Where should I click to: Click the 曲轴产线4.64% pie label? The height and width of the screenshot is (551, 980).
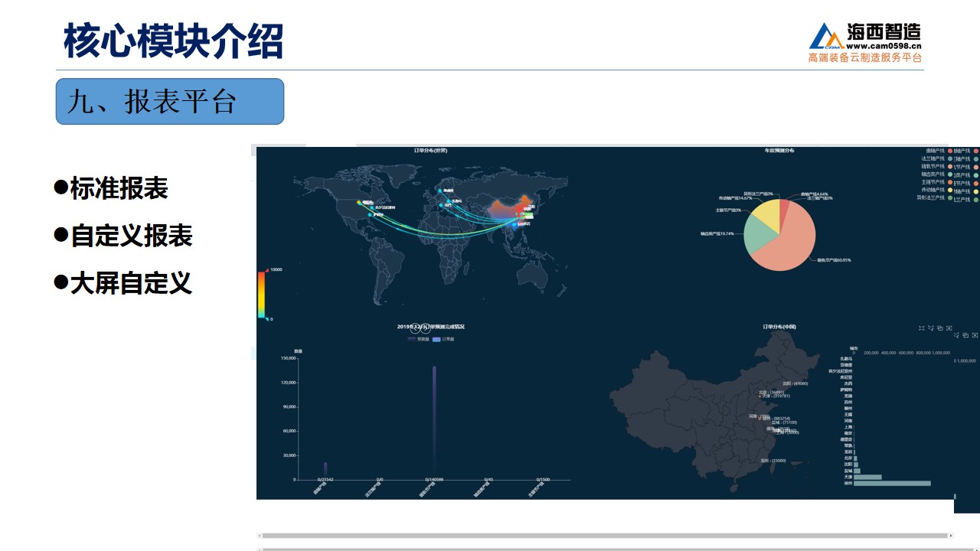pyautogui.click(x=814, y=194)
